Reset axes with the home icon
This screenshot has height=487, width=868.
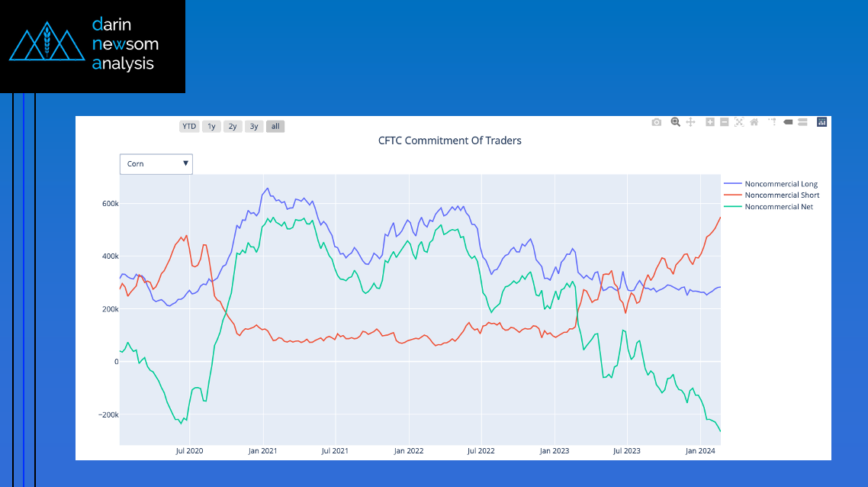[x=754, y=122]
